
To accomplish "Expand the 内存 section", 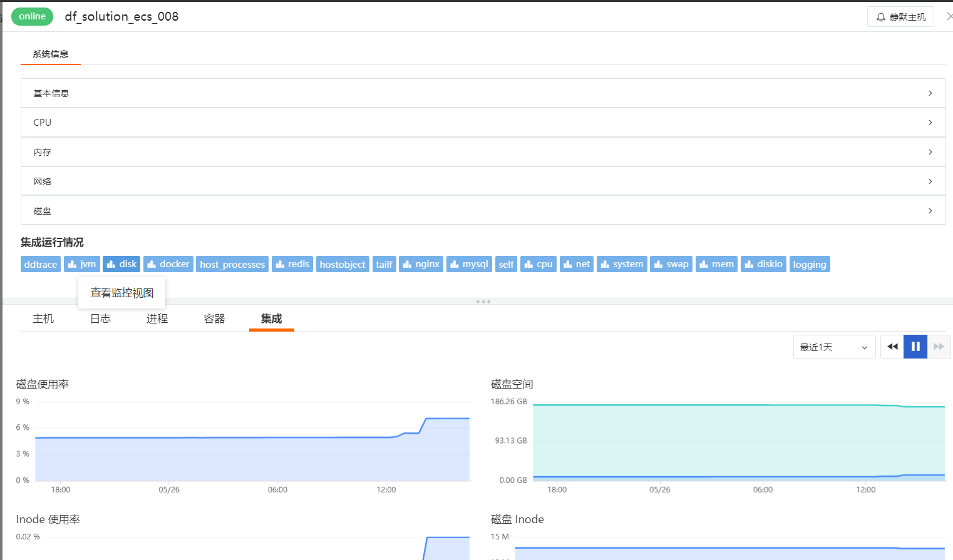I will [483, 152].
